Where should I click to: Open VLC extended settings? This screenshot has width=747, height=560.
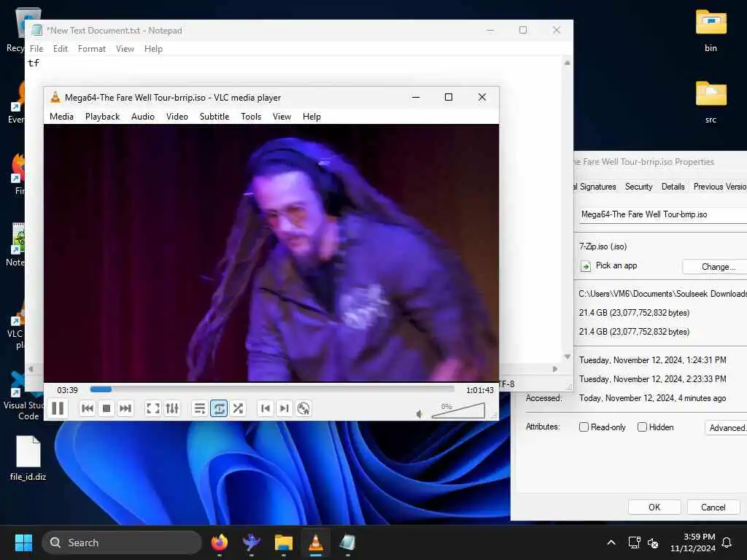click(x=172, y=408)
